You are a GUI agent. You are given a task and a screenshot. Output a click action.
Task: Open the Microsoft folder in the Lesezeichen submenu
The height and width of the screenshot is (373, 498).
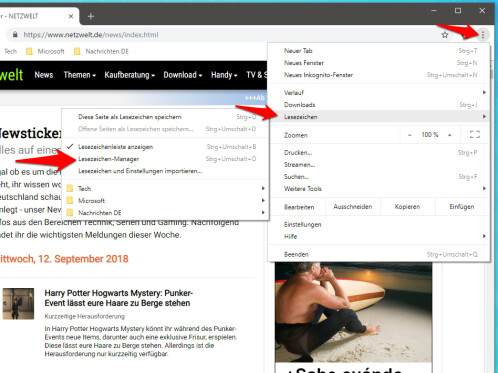(165, 201)
